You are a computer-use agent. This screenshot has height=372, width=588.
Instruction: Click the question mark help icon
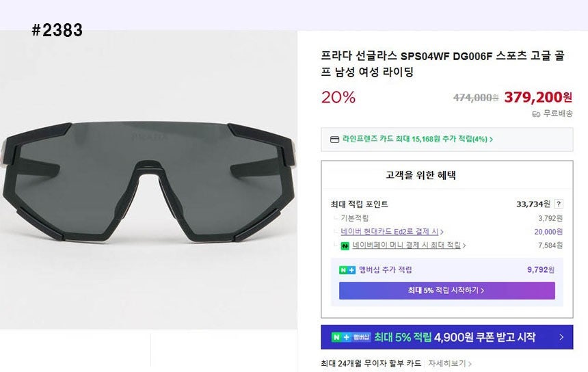click(559, 204)
